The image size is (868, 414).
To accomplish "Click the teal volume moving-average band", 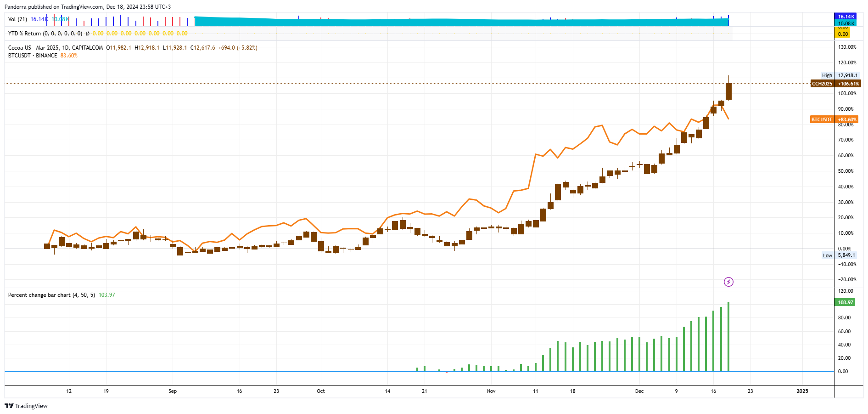I will pyautogui.click(x=461, y=22).
